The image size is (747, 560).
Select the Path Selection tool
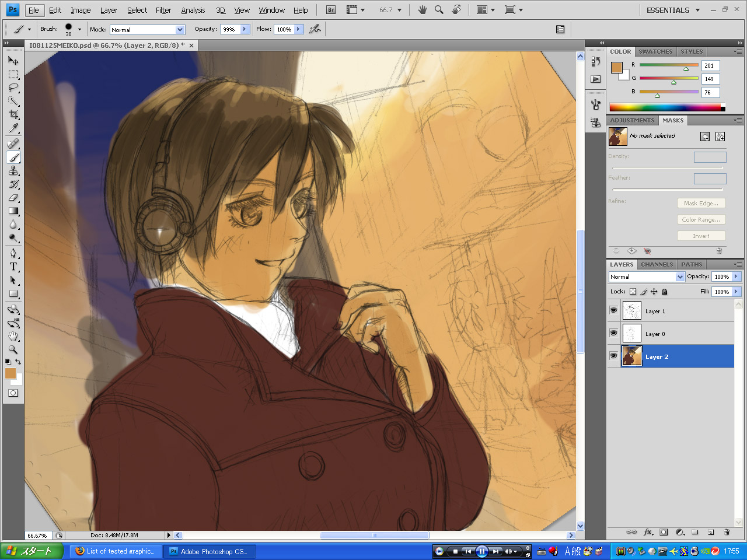pos(13,280)
